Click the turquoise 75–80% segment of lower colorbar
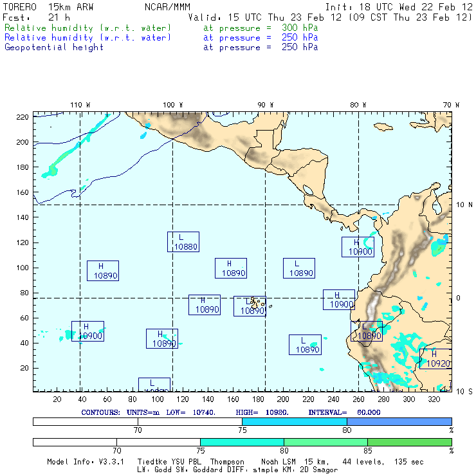This screenshot has width=476, height=476. (x=242, y=442)
